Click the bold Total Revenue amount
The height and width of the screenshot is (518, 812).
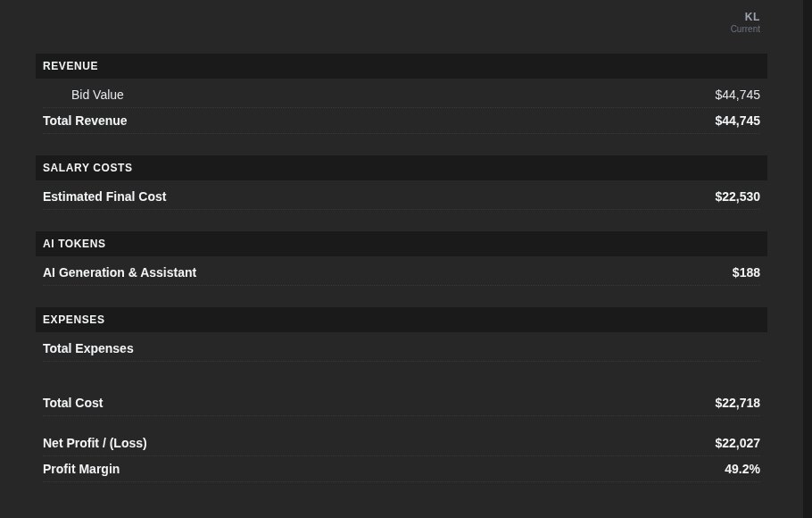click(x=737, y=121)
